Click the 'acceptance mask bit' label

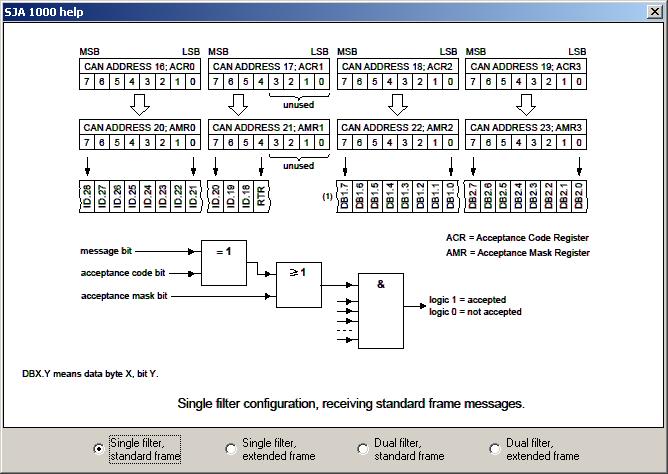(x=124, y=296)
